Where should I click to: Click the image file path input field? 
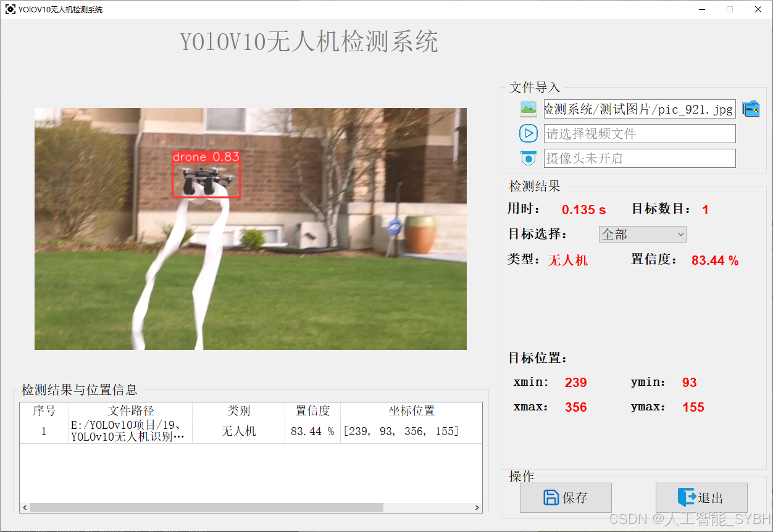[x=640, y=109]
